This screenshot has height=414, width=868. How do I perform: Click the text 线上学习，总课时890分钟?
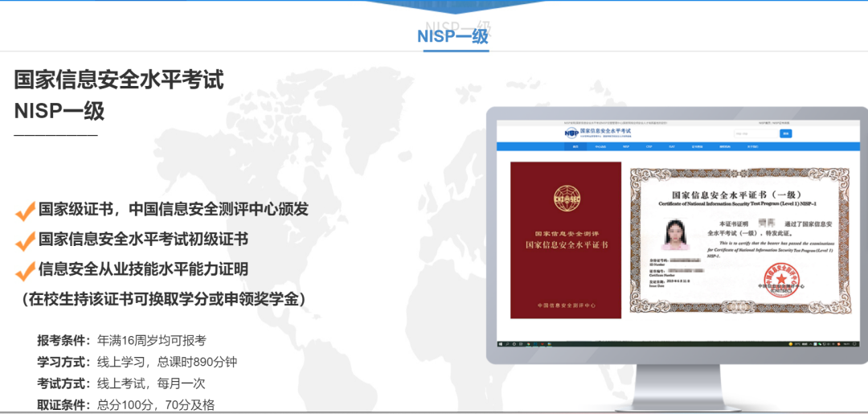[x=167, y=362]
